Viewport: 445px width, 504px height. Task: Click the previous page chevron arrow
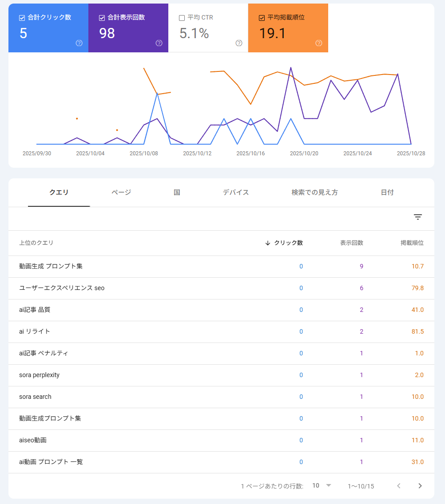[x=398, y=485]
